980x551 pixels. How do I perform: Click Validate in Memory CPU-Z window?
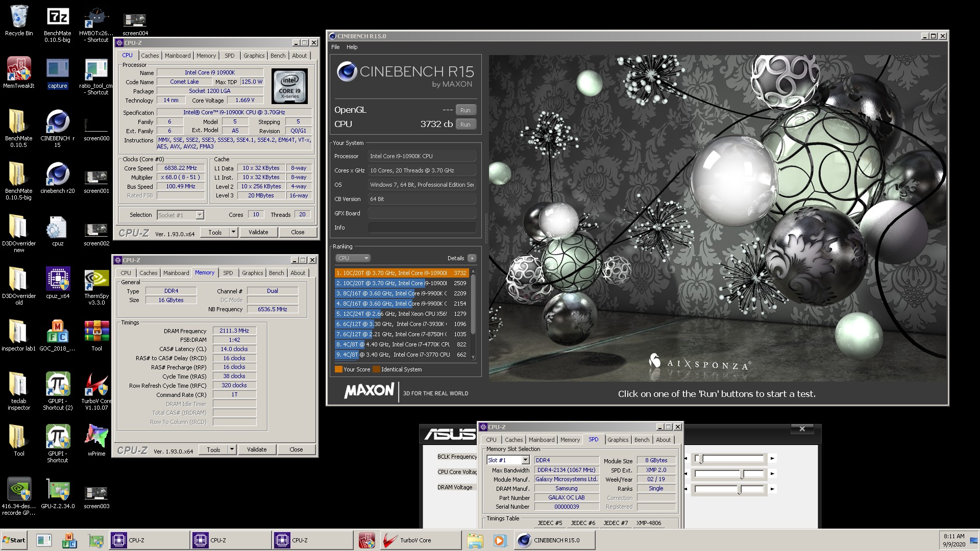pyautogui.click(x=257, y=449)
